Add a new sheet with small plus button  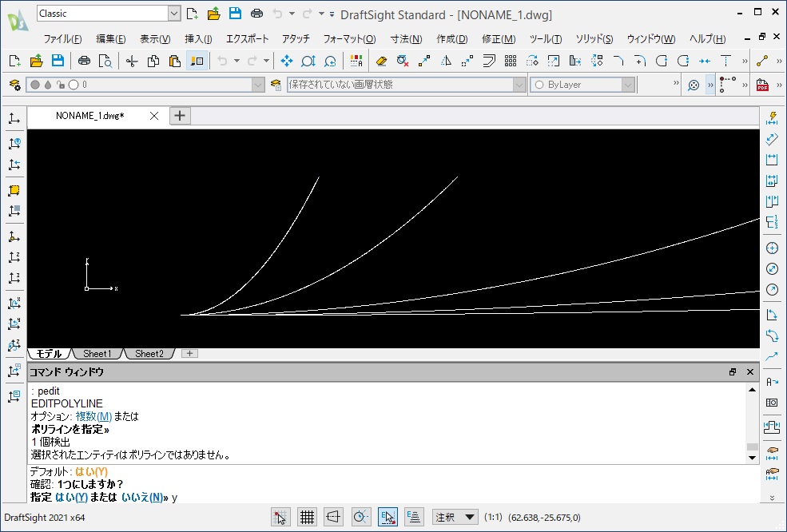click(x=189, y=354)
